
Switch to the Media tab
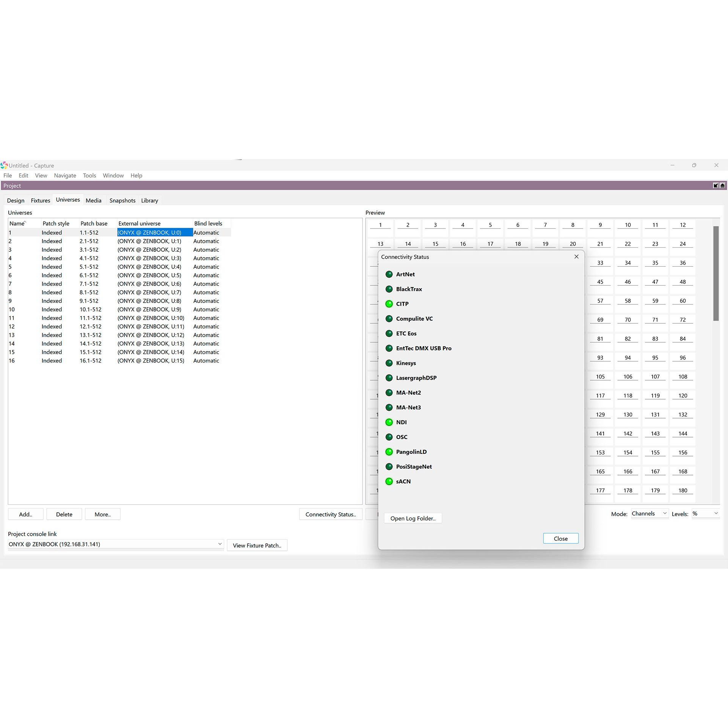coord(94,201)
